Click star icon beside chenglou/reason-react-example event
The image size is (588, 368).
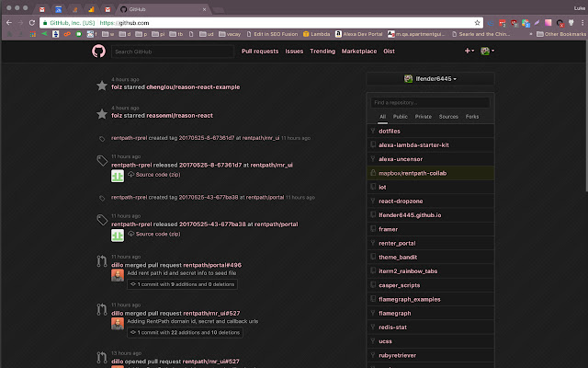pos(102,86)
